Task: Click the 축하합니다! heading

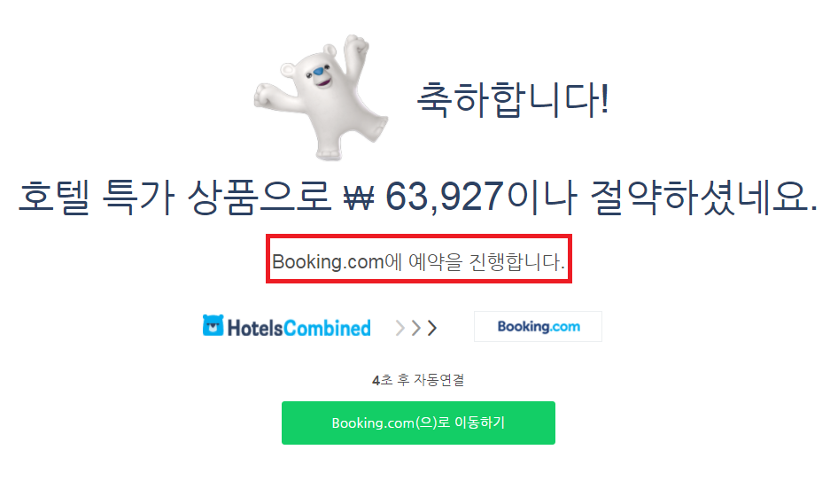Action: point(513,99)
